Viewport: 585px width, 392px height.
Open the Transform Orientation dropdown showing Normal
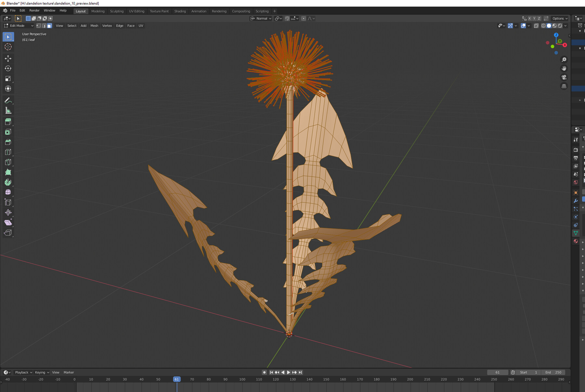pos(261,19)
